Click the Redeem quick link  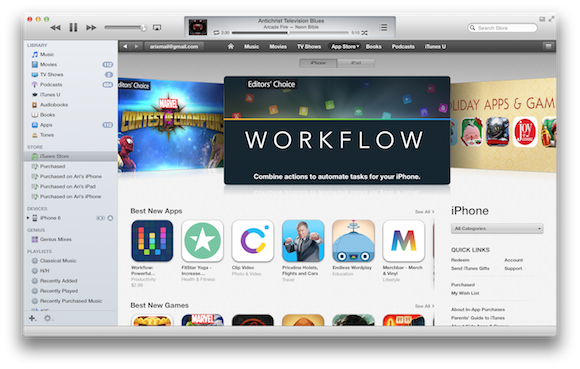coord(460,260)
